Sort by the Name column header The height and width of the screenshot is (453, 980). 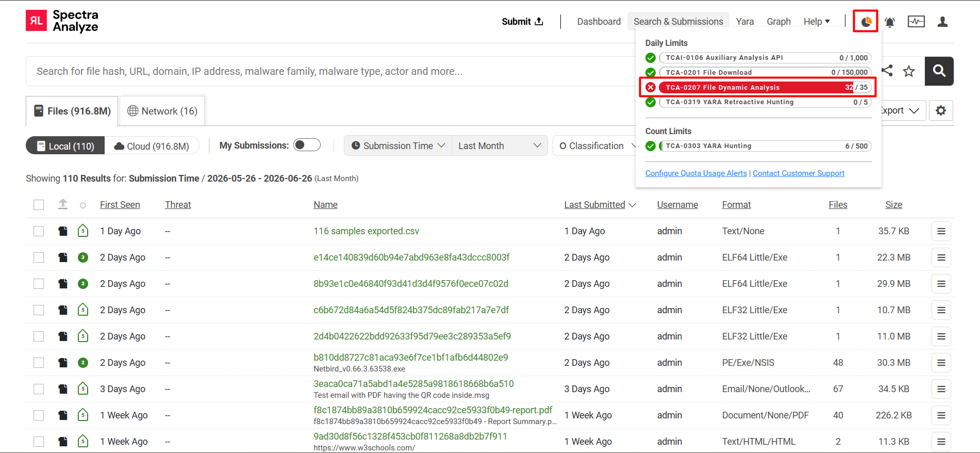click(326, 205)
